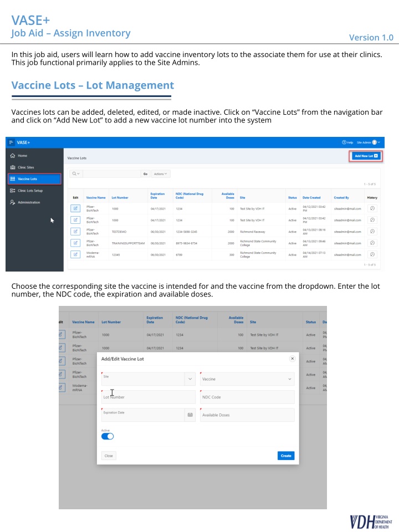
Task: Click the TRAININGSUPPORTTEAM lot number cell
Action: click(128, 243)
